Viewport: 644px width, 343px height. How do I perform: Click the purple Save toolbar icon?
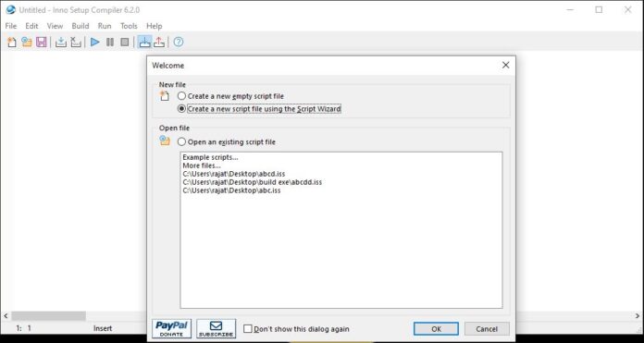tap(41, 42)
